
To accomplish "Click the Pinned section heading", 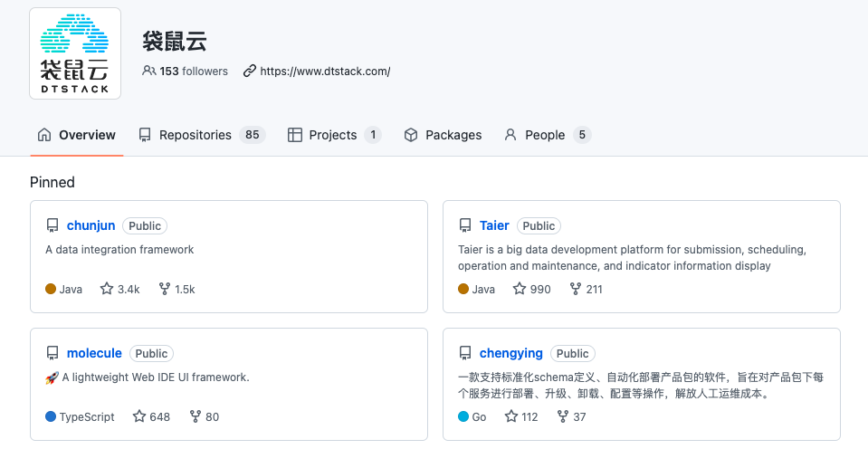I will point(52,182).
